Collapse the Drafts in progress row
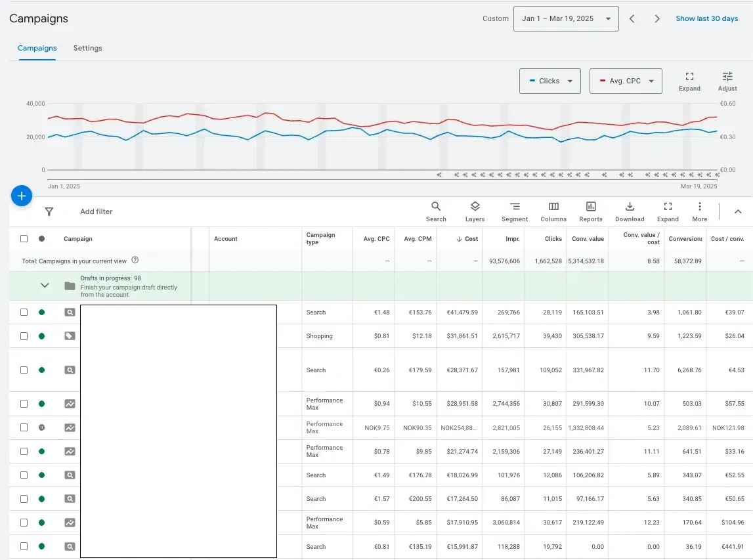This screenshot has height=560, width=753. tap(45, 286)
